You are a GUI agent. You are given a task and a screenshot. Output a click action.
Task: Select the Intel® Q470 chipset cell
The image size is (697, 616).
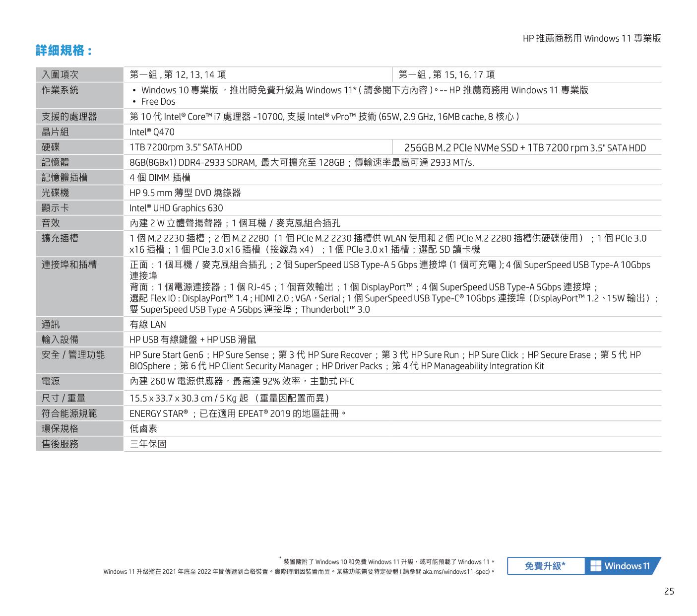(x=152, y=132)
